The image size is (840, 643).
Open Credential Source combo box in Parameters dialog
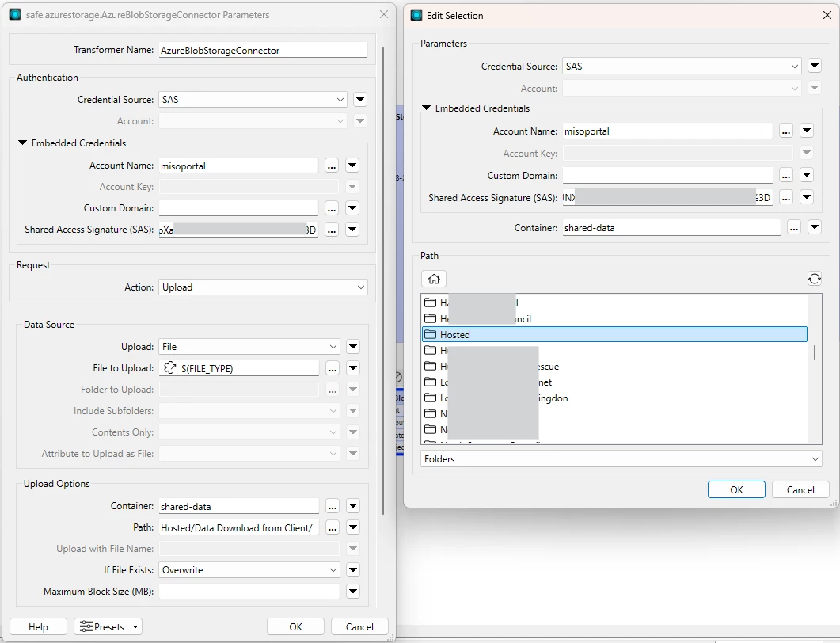point(253,100)
